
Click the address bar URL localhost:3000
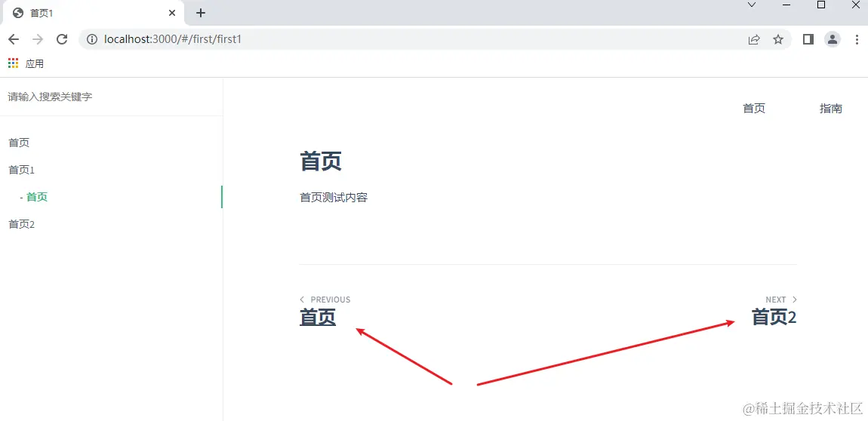point(172,40)
